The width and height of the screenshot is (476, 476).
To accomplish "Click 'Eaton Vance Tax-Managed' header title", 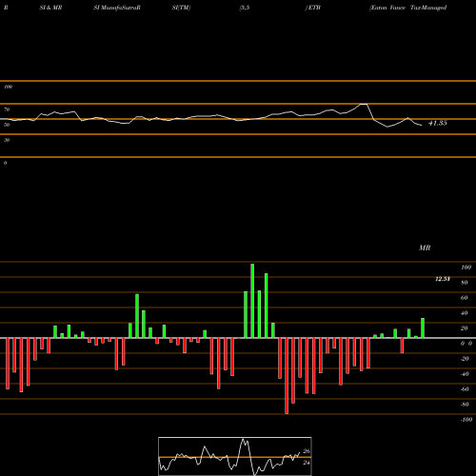I will point(408,8).
